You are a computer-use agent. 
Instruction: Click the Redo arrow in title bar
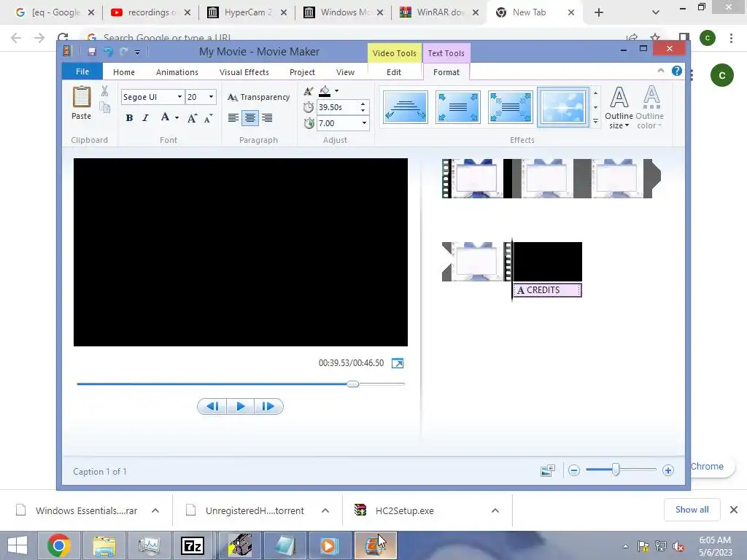pyautogui.click(x=124, y=52)
